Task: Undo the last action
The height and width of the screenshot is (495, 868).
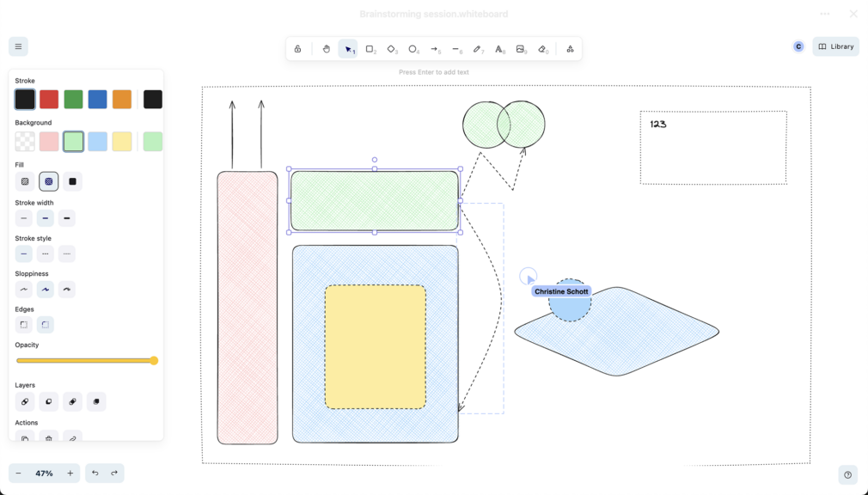Action: click(x=95, y=473)
